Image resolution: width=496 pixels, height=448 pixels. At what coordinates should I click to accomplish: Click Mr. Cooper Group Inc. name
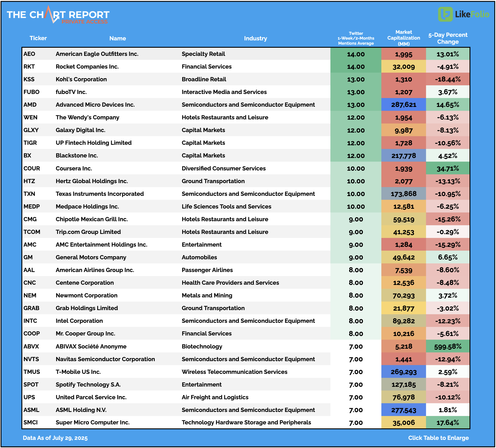pos(85,333)
